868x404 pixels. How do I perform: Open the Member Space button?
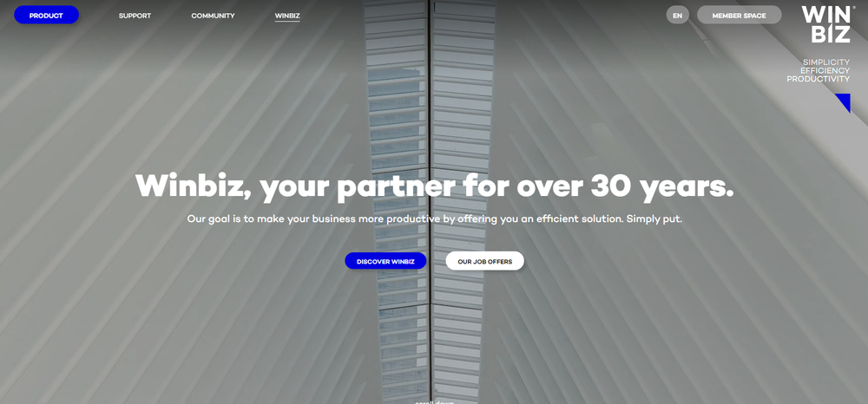(739, 15)
